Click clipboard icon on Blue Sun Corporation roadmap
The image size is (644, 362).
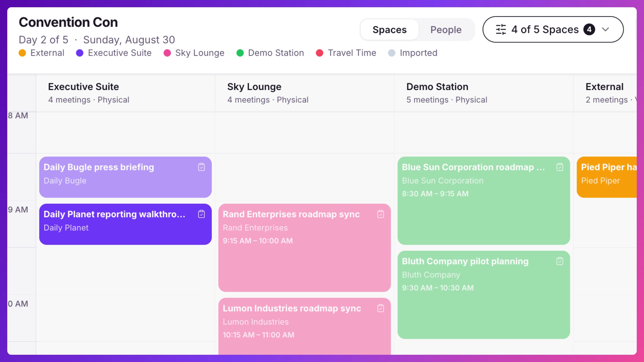click(560, 167)
